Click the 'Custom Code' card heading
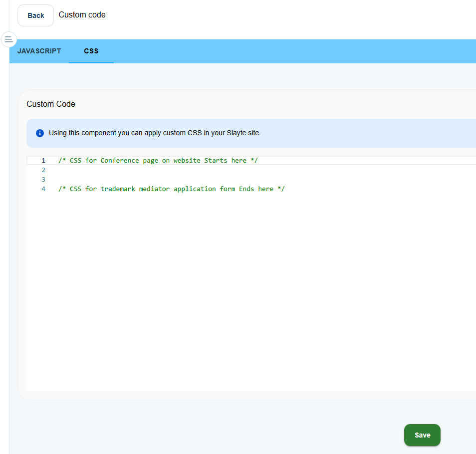The width and height of the screenshot is (476, 454). pyautogui.click(x=51, y=104)
